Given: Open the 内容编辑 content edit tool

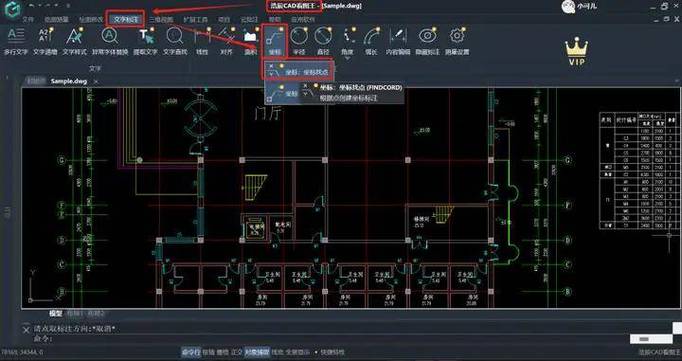Looking at the screenshot, I should tap(398, 41).
